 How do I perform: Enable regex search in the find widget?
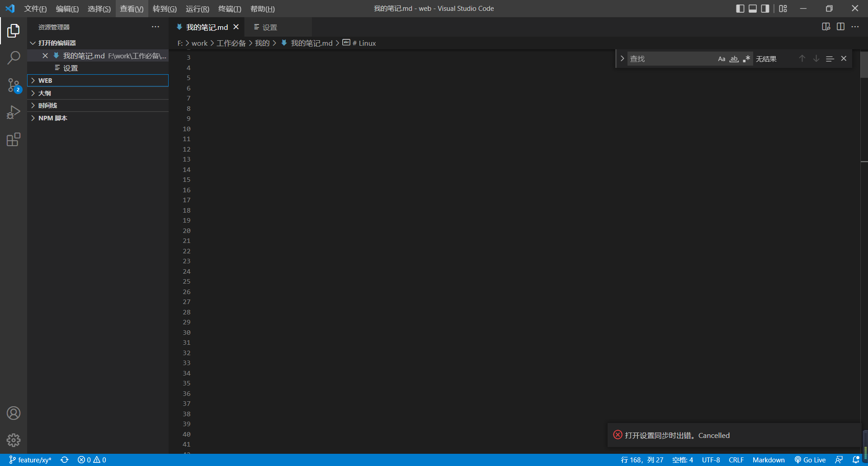(746, 58)
